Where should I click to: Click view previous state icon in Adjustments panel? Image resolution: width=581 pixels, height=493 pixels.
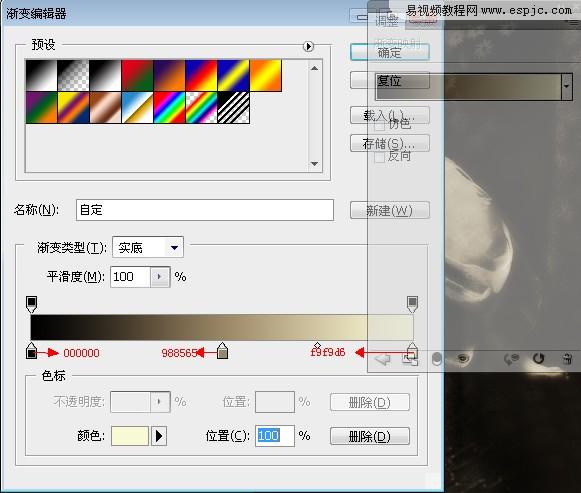(511, 359)
